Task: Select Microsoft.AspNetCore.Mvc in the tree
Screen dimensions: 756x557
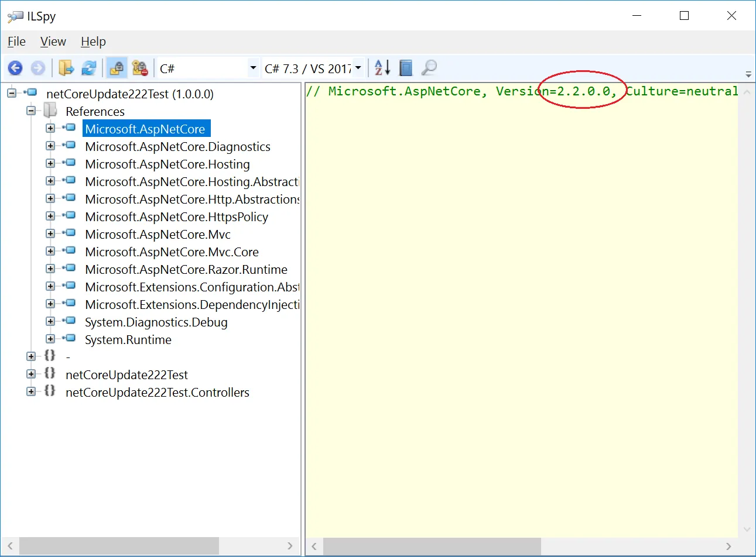Action: click(158, 235)
